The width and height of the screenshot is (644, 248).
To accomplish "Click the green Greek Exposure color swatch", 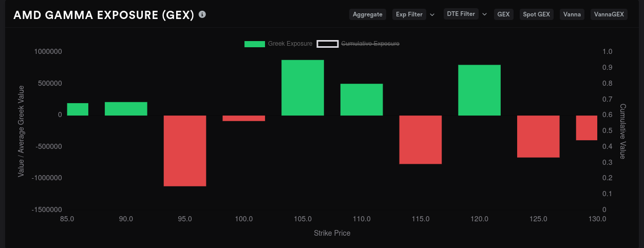I will [x=255, y=44].
